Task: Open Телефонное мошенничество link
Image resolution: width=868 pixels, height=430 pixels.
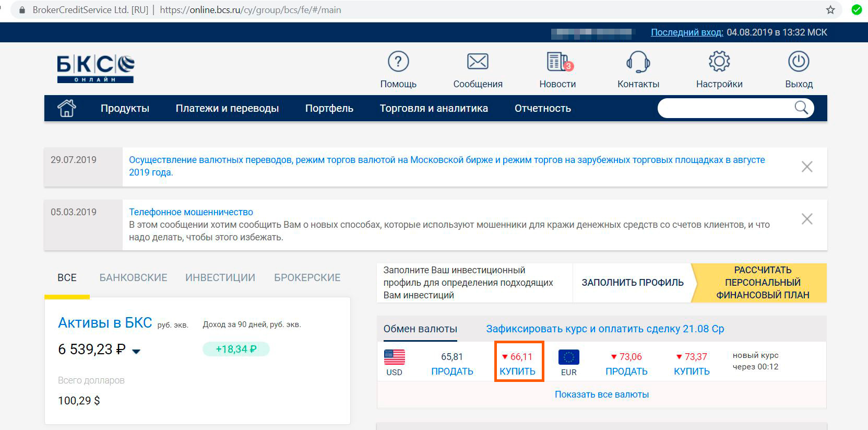Action: (x=191, y=212)
